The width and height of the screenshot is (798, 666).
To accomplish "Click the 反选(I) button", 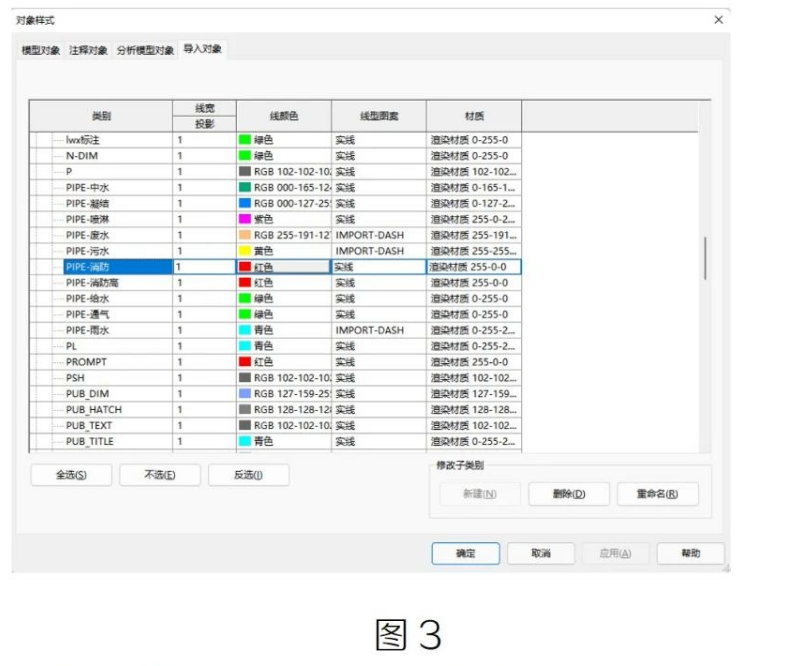I will coord(248,475).
